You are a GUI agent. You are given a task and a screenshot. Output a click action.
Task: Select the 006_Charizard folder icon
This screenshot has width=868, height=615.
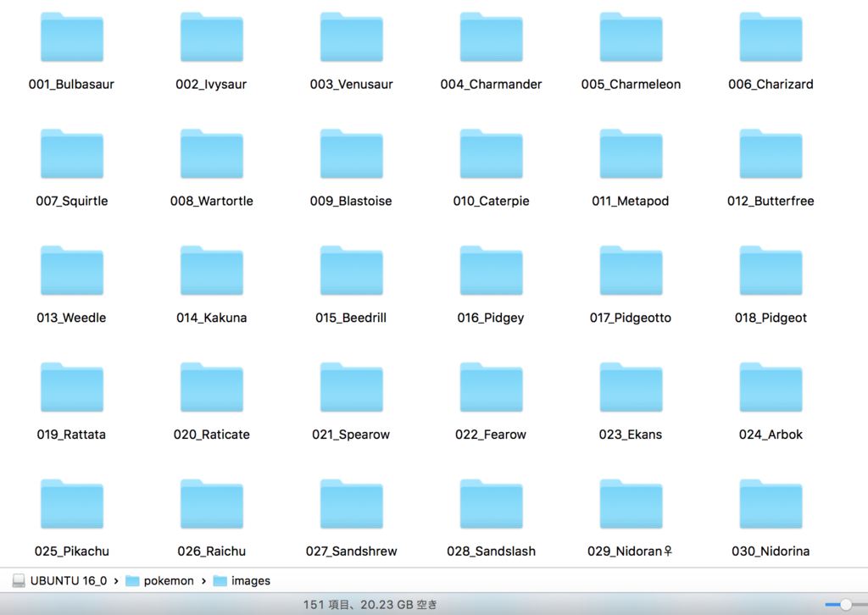pos(771,37)
